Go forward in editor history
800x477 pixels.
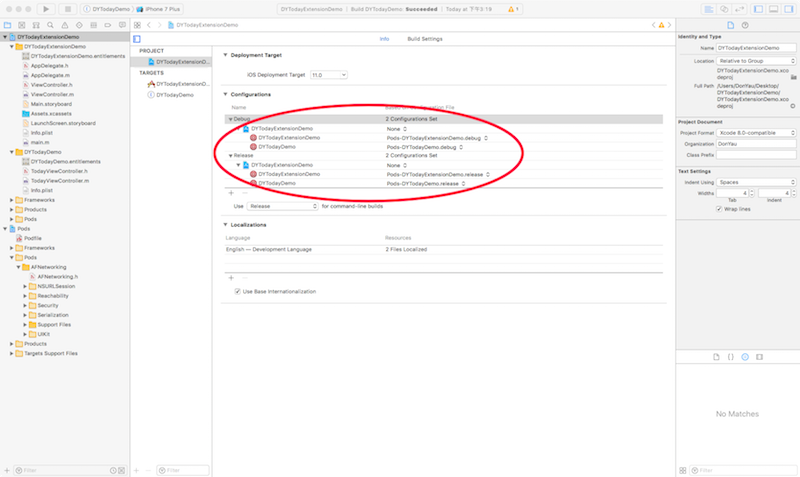[x=159, y=25]
